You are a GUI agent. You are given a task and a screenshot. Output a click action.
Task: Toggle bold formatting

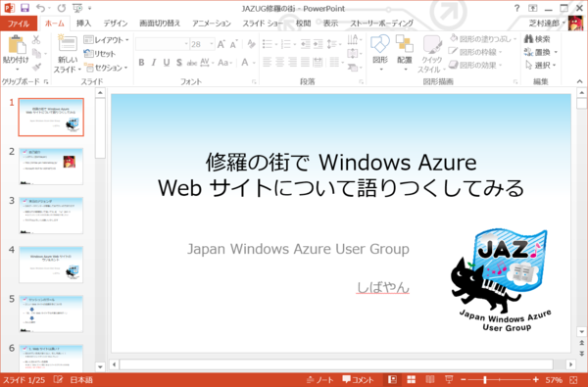(141, 63)
